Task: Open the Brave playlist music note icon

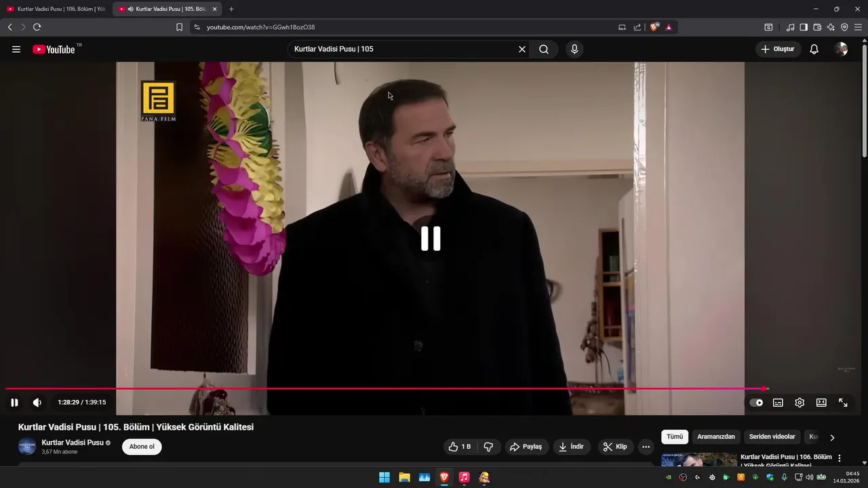Action: [x=790, y=27]
